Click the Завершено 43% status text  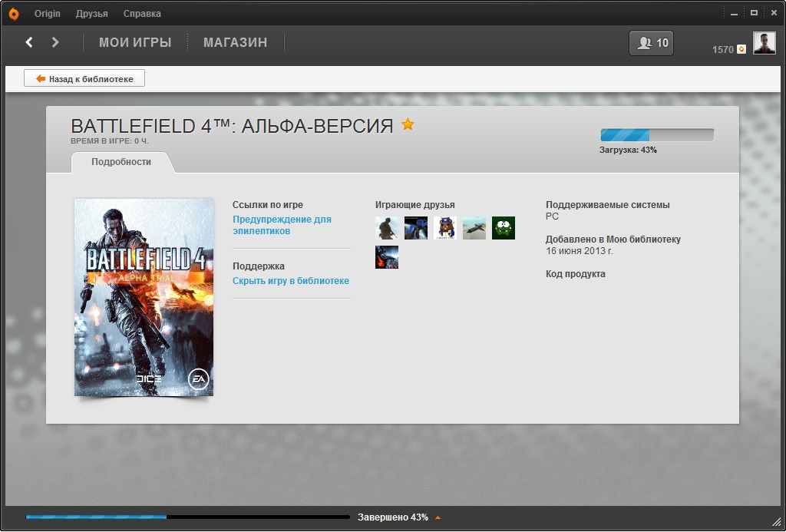pos(393,517)
